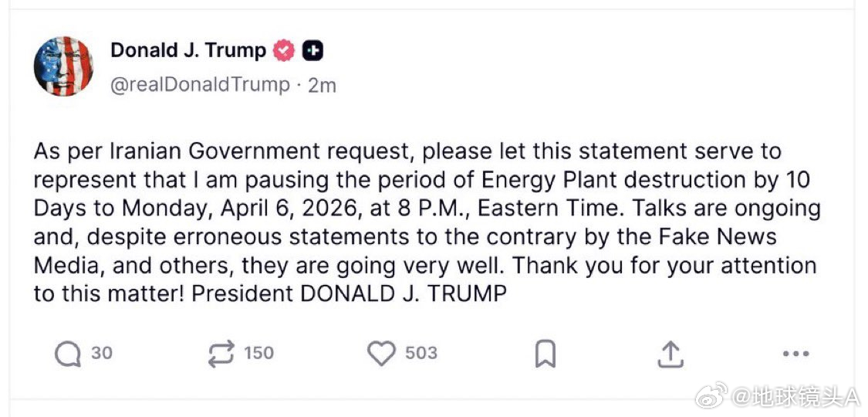Click the 'Fake News' phrase in the post
Screen dimensions: 868x417
click(x=720, y=236)
